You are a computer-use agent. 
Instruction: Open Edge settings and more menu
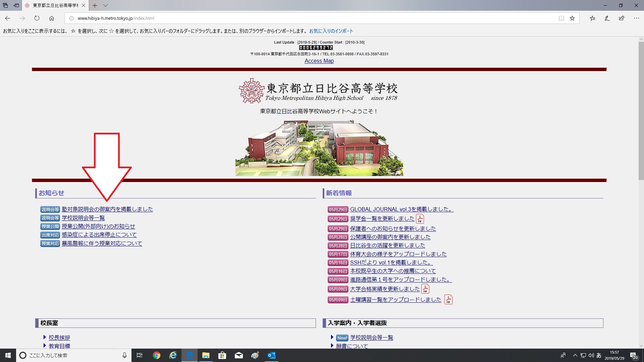click(x=636, y=18)
